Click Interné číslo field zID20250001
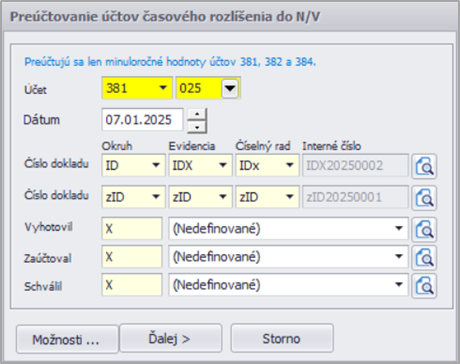This screenshot has width=460, height=364. (355, 197)
